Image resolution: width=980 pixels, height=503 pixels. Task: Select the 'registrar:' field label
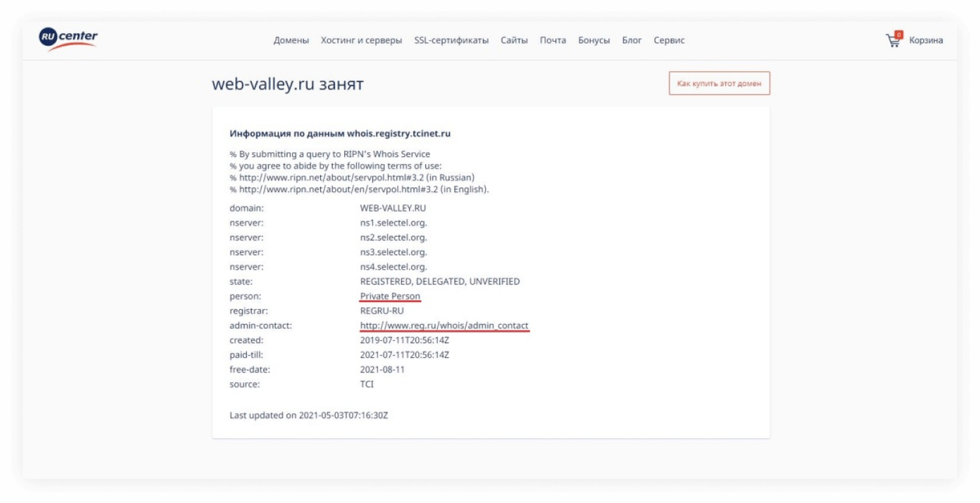click(x=249, y=311)
